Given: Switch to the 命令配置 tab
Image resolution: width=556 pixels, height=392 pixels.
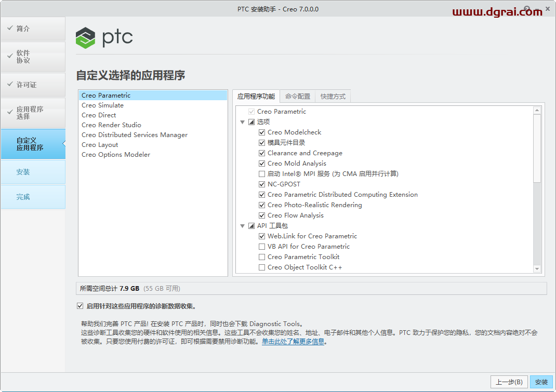Looking at the screenshot, I should pyautogui.click(x=298, y=97).
